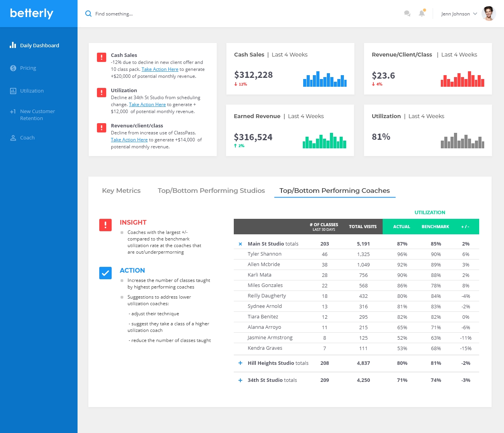Open notifications bell icon

coord(422,14)
